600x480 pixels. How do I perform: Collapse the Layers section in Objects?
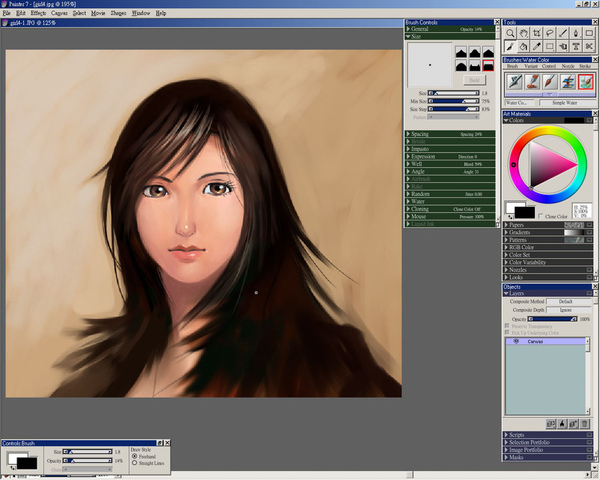pos(506,294)
